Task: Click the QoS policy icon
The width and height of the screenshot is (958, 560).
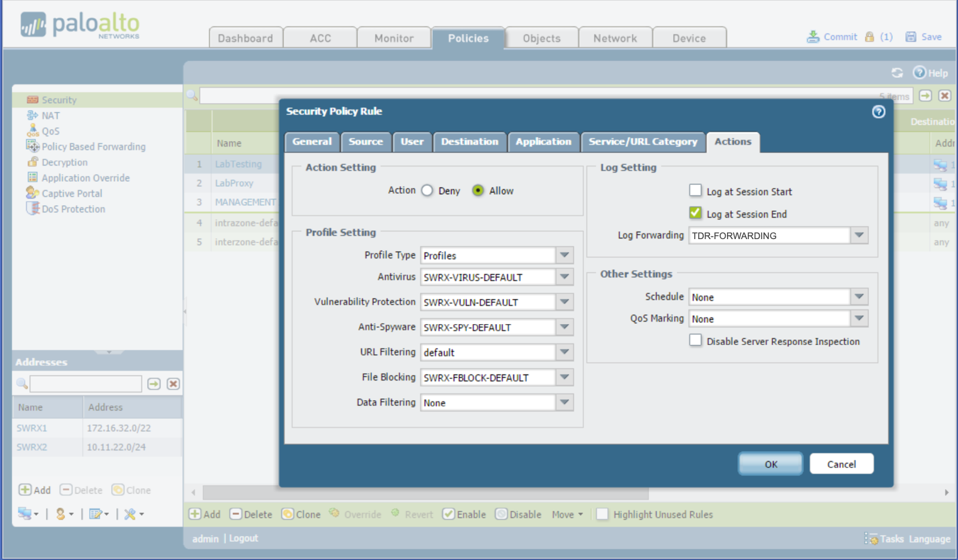Action: pyautogui.click(x=33, y=130)
